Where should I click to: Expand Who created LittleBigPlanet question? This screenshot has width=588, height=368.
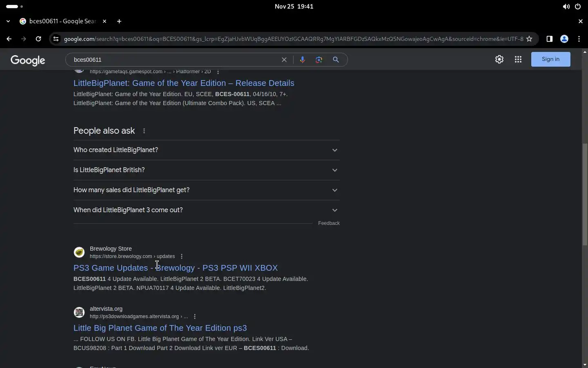(207, 150)
